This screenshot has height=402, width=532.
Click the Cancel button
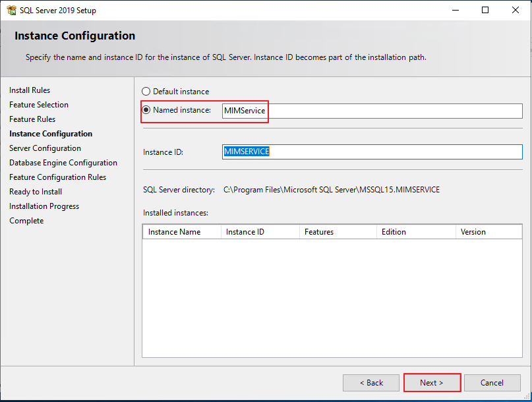coord(492,383)
